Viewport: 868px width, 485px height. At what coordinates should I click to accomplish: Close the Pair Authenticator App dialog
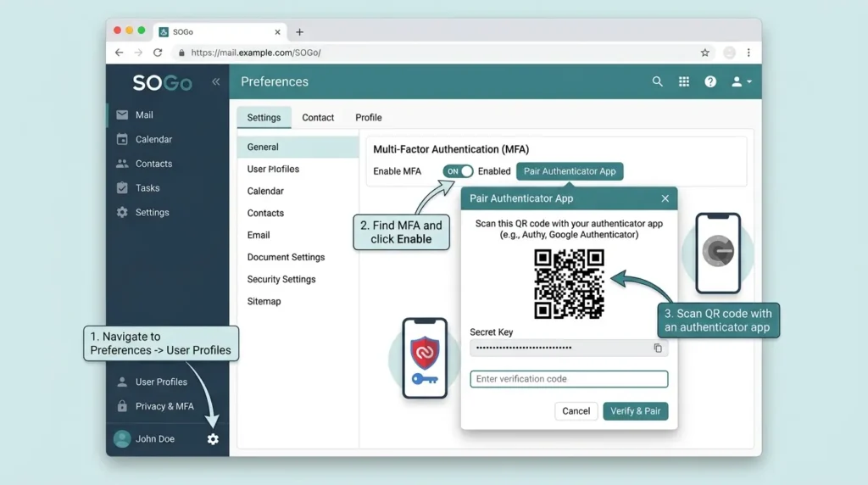(x=665, y=198)
